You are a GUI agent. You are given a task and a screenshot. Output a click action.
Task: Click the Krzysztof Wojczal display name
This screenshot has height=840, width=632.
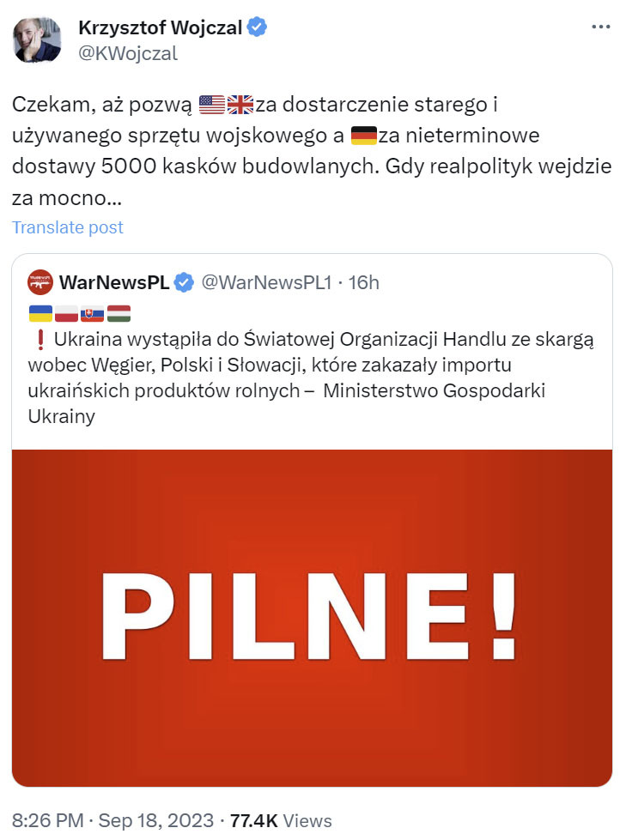point(160,27)
